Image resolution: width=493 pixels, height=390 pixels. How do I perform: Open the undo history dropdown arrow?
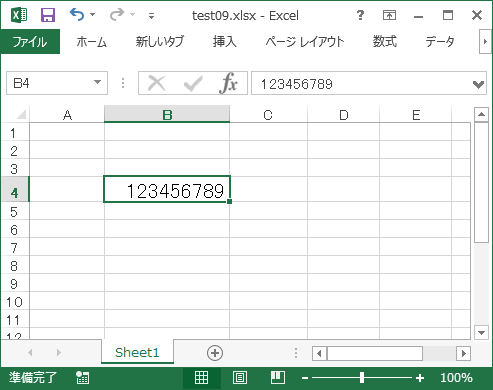click(93, 15)
